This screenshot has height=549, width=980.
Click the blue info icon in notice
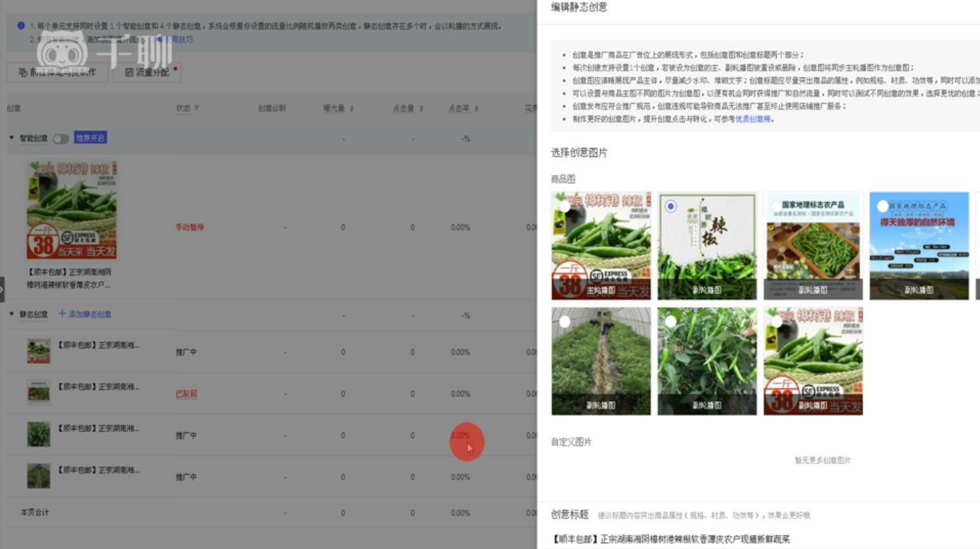pyautogui.click(x=21, y=26)
